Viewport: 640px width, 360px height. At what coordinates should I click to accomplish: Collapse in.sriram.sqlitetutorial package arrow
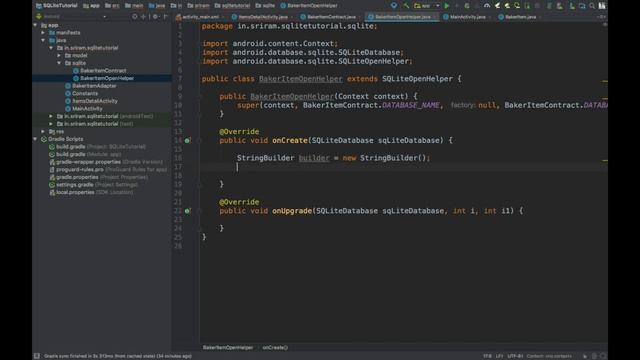(x=51, y=48)
